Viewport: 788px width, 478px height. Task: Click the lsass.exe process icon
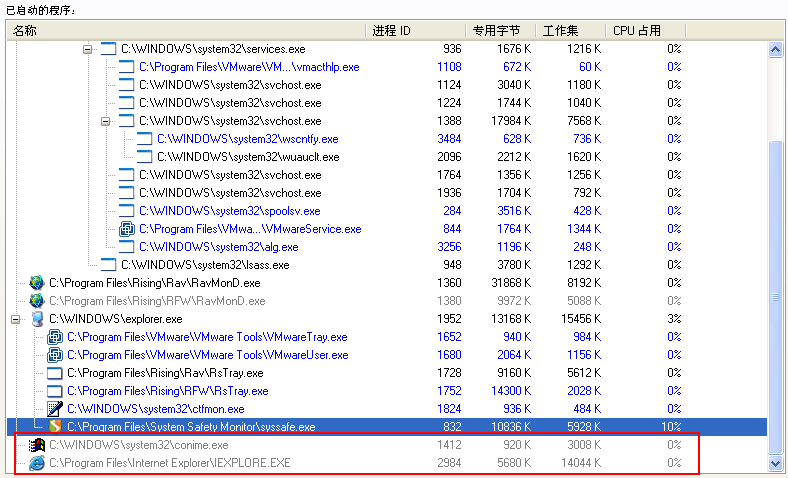[108, 265]
